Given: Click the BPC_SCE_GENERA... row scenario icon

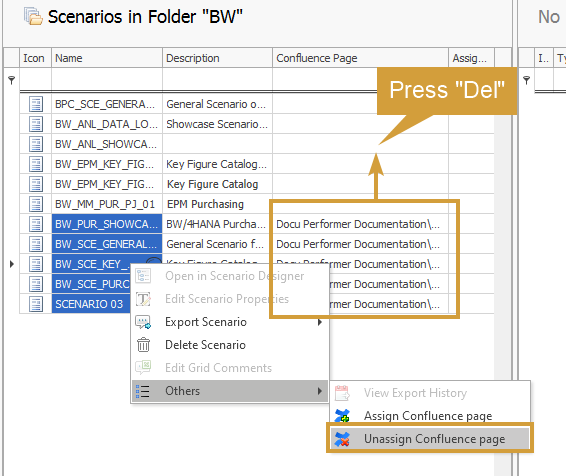Looking at the screenshot, I should [36, 104].
